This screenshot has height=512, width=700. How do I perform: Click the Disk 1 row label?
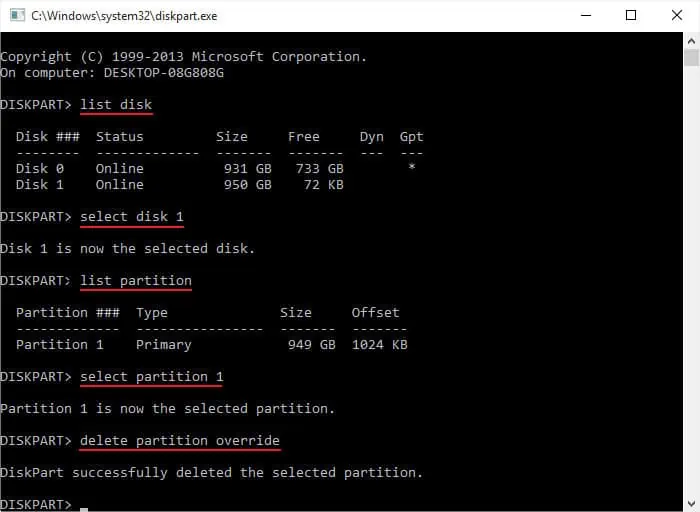pyautogui.click(x=40, y=184)
